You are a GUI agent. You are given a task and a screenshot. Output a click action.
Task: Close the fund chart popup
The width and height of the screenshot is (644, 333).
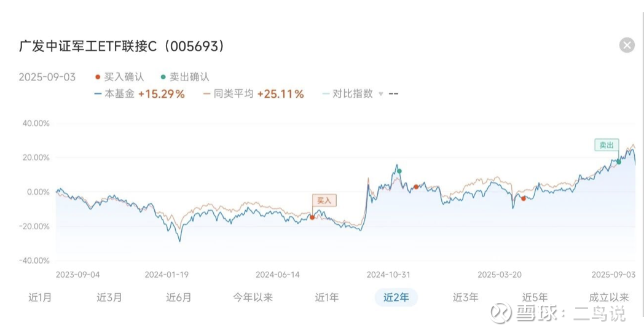627,45
